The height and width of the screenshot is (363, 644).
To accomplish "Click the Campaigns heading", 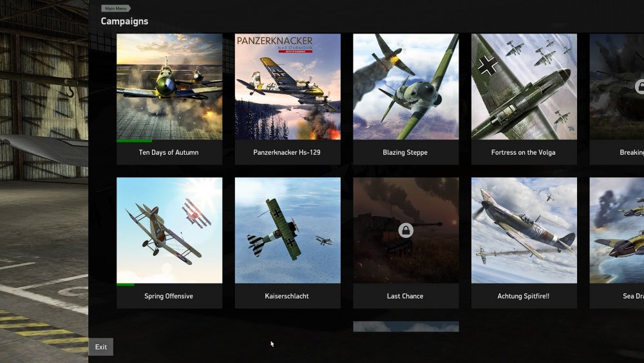I will click(x=124, y=21).
